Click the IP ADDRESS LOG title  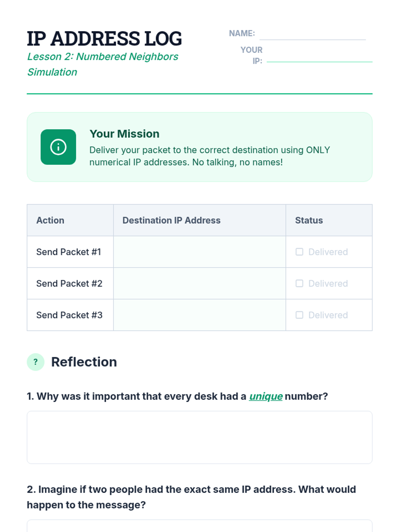(104, 38)
